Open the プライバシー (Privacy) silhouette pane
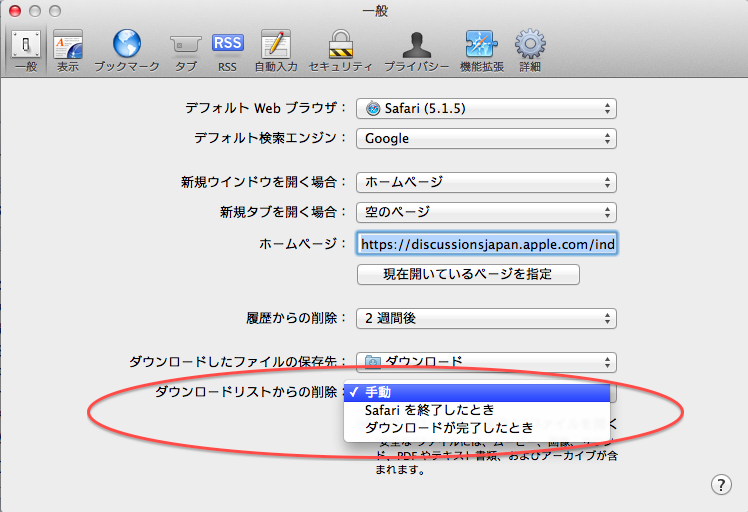Image resolution: width=748 pixels, height=512 pixels. (x=416, y=50)
